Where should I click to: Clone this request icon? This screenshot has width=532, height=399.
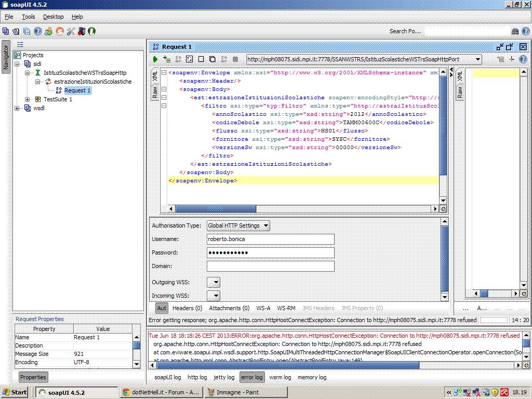(x=212, y=59)
